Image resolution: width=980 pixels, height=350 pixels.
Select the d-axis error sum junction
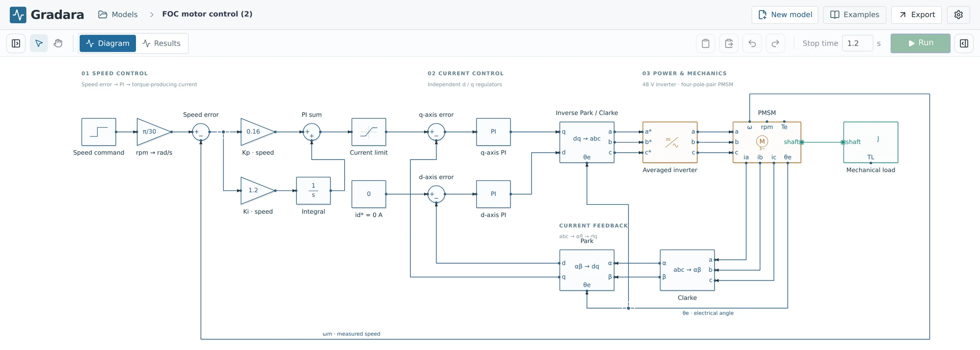436,194
